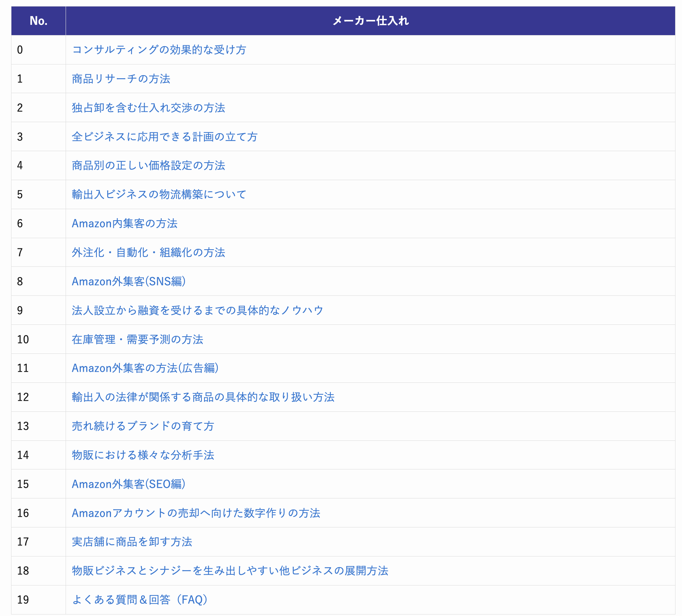Open the コンサルティングの効果的な受け方 link

click(x=159, y=50)
